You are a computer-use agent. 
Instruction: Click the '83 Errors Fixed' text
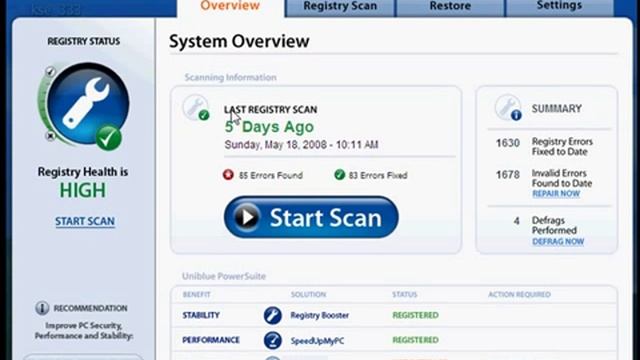tap(378, 176)
